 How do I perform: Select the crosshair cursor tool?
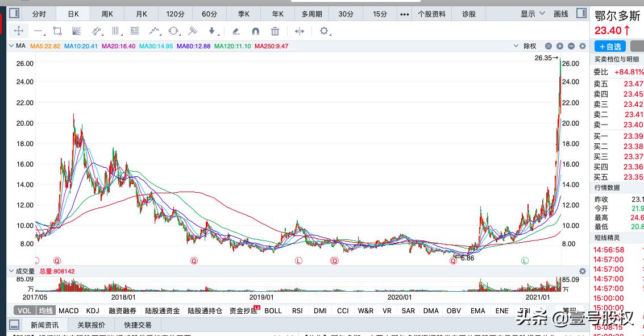(x=19, y=31)
